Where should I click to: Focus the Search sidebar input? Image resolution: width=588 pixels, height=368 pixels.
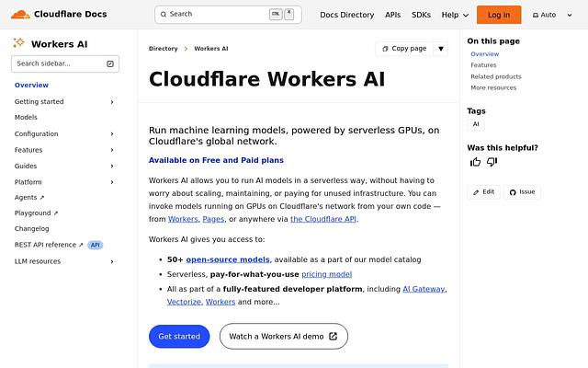65,63
